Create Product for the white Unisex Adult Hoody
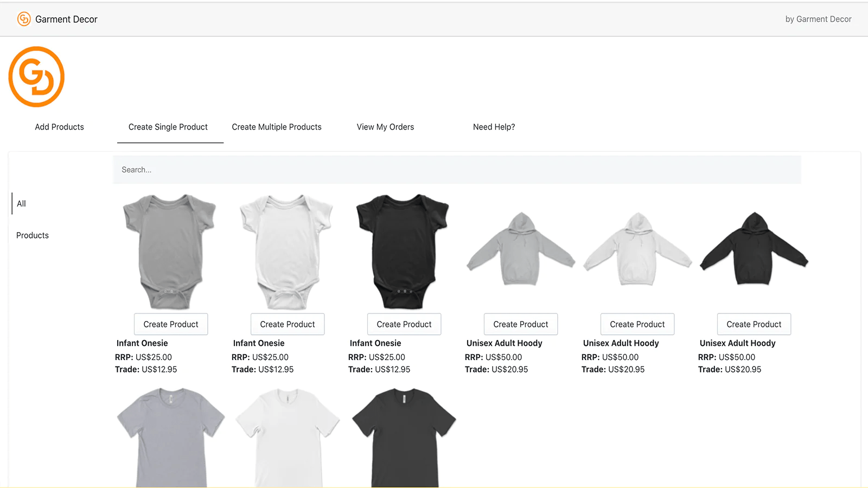This screenshot has height=488, width=868. (637, 324)
